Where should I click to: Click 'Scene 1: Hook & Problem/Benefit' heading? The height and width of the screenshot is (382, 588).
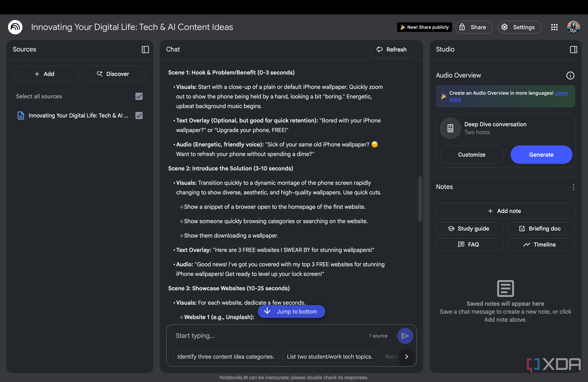(x=231, y=73)
